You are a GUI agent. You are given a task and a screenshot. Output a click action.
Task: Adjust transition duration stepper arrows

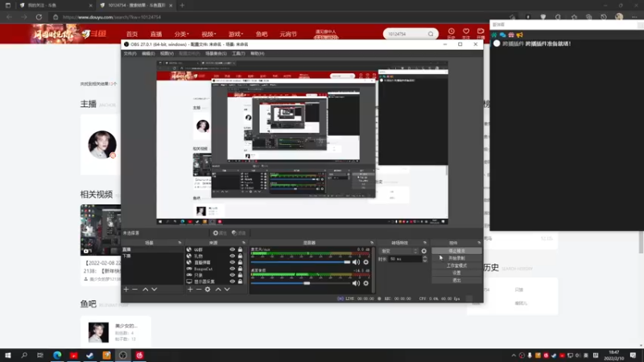pos(425,259)
